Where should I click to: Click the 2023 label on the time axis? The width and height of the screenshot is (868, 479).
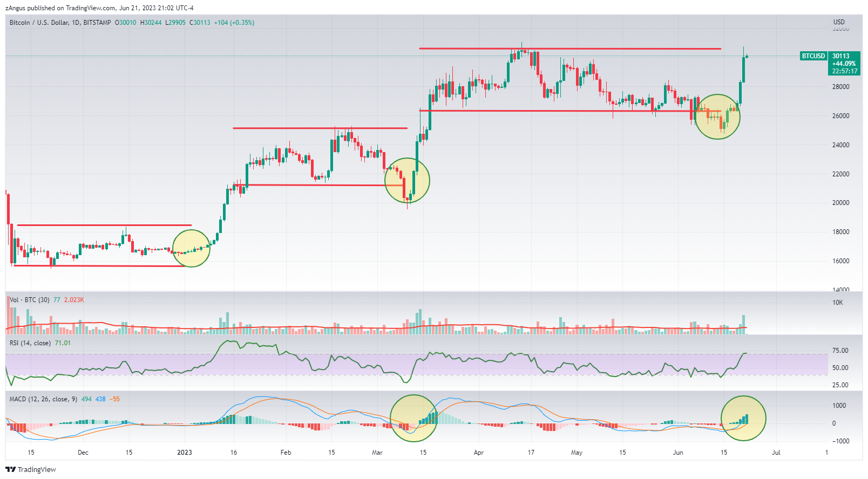click(185, 453)
